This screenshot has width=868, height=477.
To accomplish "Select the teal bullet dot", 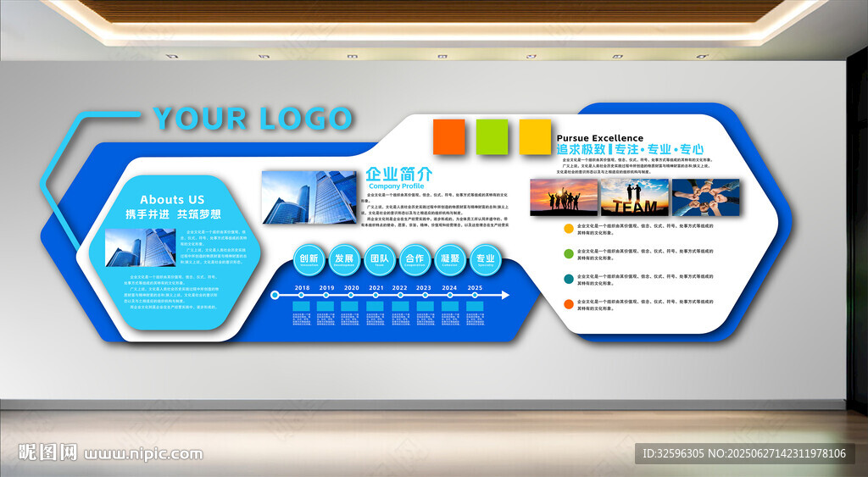I will [x=569, y=279].
